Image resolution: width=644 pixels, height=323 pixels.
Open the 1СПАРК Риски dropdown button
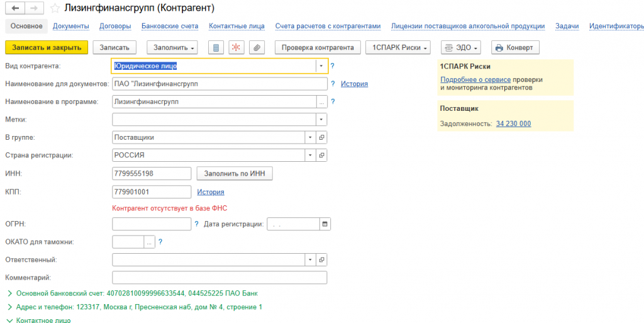[x=398, y=47]
